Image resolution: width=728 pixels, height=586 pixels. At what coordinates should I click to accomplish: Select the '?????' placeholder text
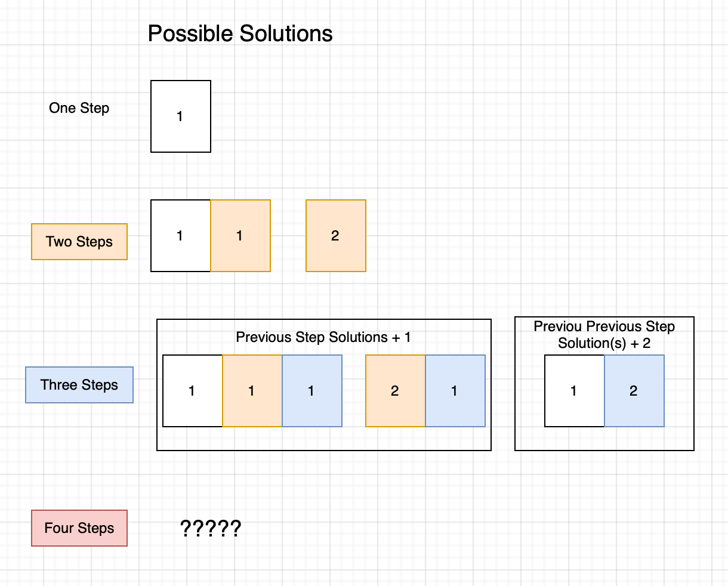(x=211, y=529)
